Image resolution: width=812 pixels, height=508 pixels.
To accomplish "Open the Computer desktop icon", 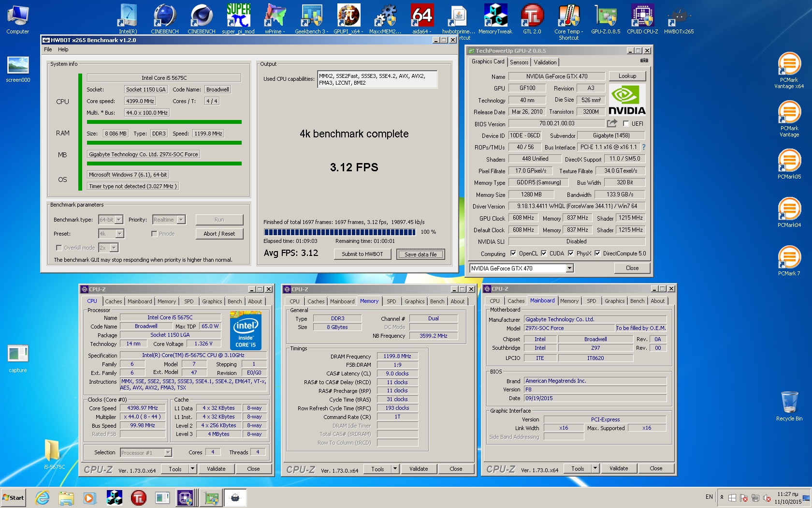I will [x=18, y=19].
